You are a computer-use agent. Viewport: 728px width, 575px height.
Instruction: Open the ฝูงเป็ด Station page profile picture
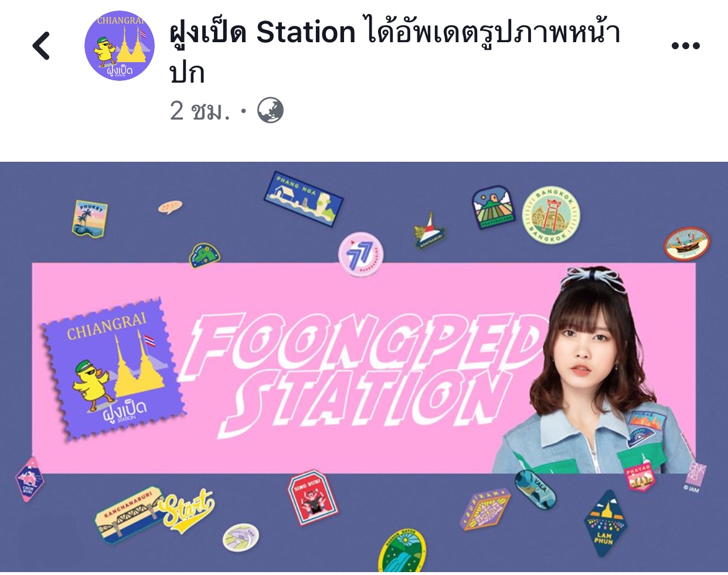click(x=120, y=46)
